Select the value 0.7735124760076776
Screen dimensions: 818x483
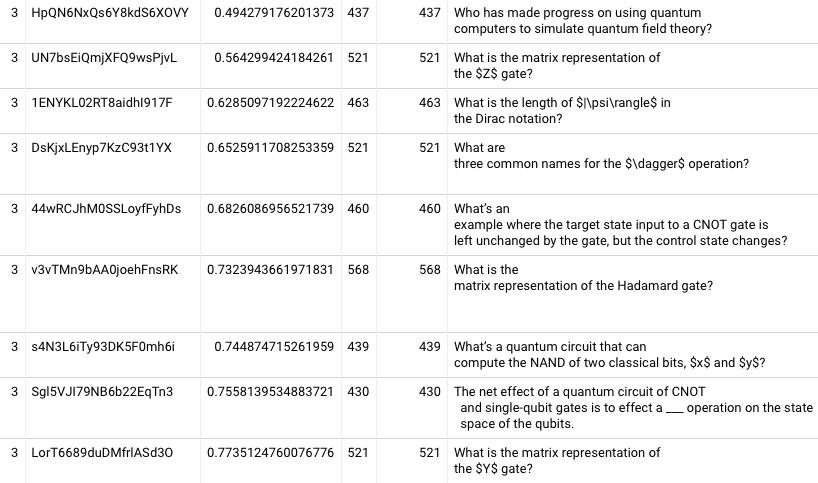(x=273, y=453)
